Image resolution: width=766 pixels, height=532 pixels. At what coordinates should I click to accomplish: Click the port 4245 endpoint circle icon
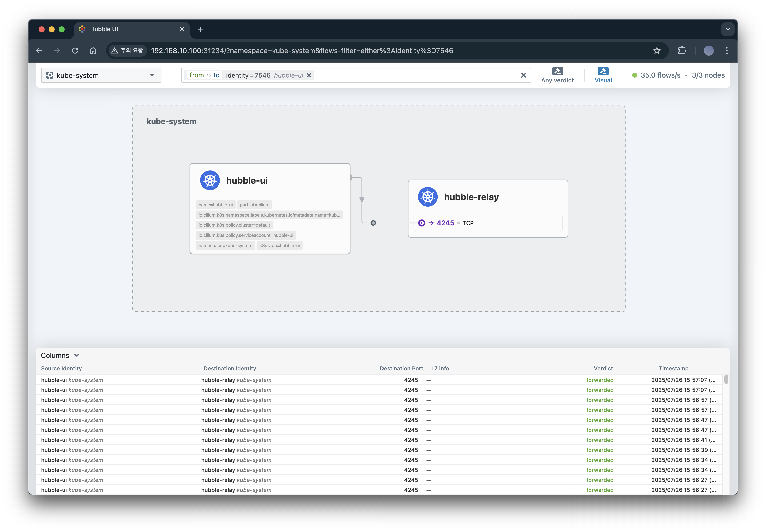[x=422, y=223]
